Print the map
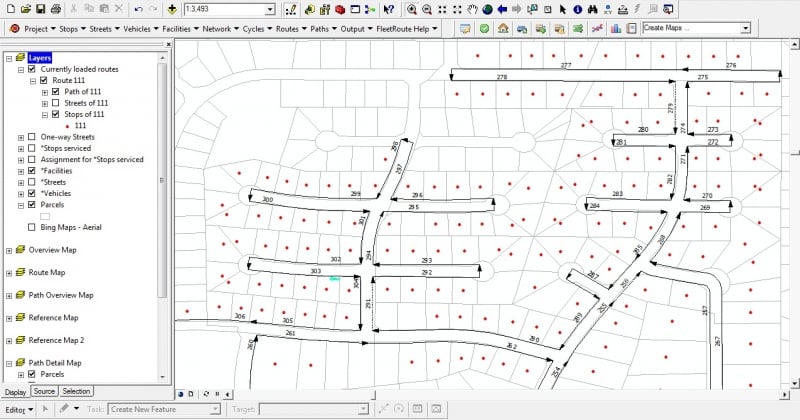 coord(56,9)
